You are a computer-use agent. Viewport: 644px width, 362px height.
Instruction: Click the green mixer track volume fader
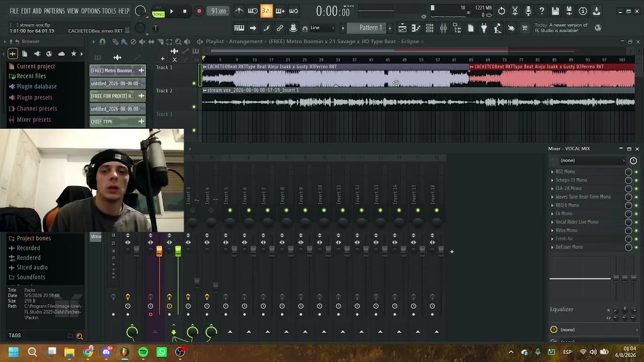[x=178, y=251]
